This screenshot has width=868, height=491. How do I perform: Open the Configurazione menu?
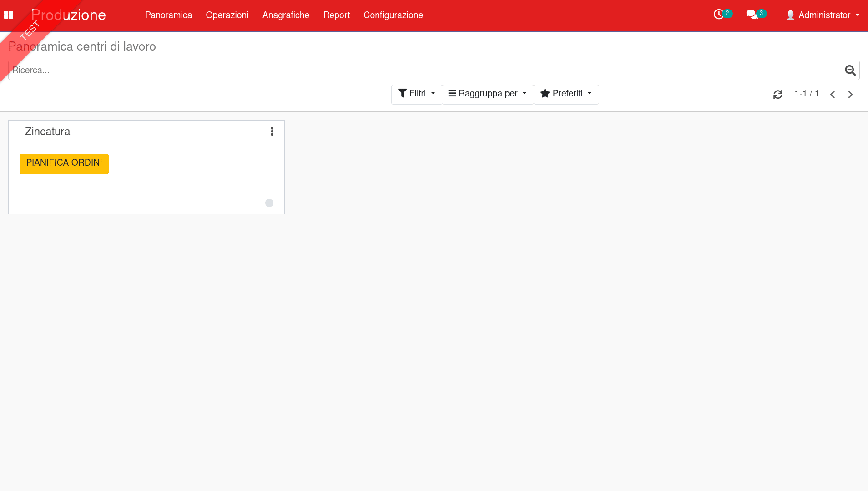[393, 15]
